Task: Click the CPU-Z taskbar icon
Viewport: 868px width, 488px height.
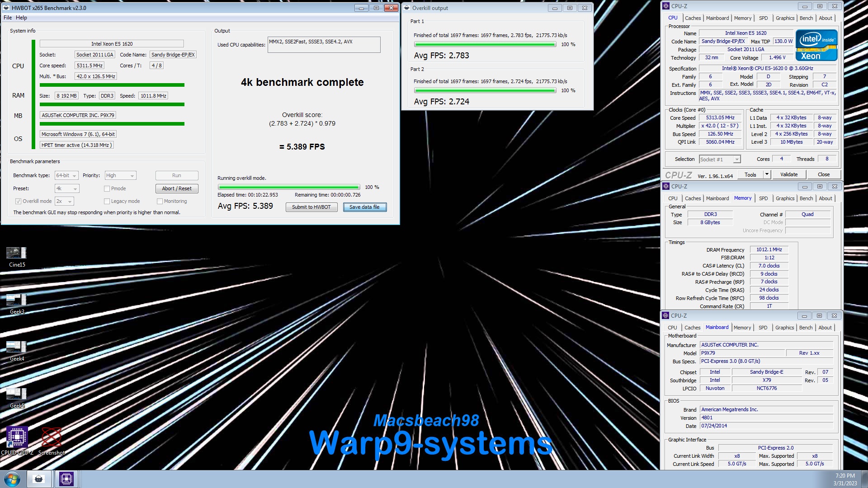Action: pos(66,479)
